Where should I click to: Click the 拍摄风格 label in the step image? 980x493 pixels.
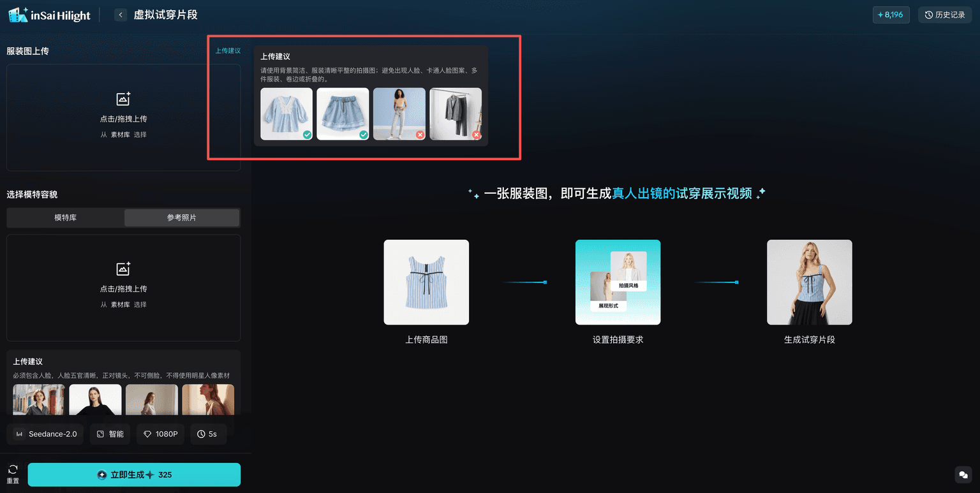628,285
